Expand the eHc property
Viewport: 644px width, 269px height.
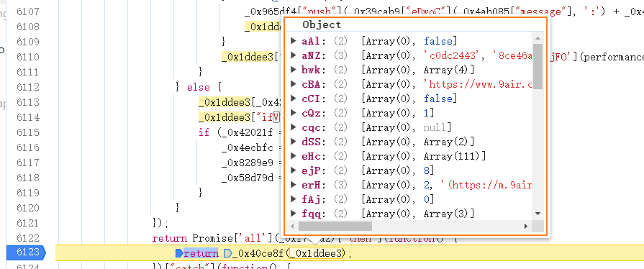294,155
